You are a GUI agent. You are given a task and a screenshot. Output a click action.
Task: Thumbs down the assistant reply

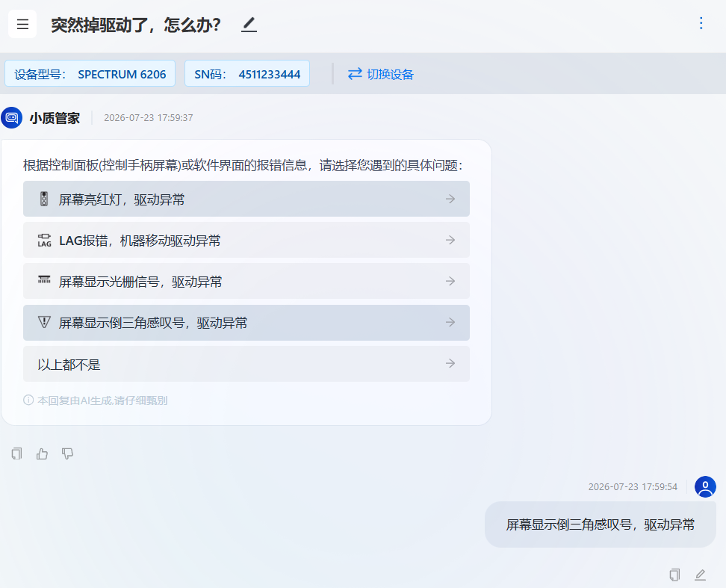pos(68,454)
